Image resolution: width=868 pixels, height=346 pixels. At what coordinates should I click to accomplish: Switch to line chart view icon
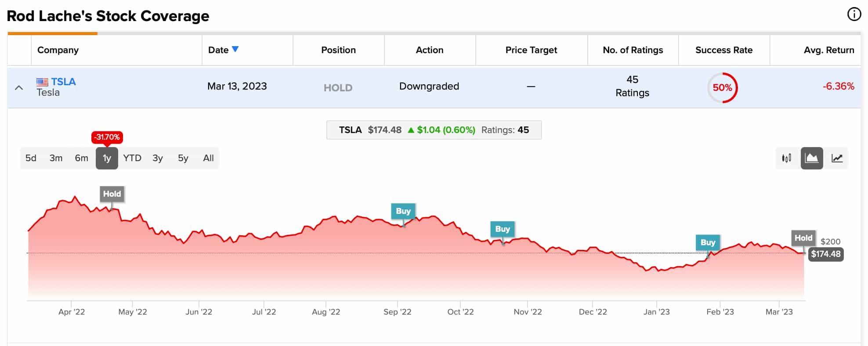tap(837, 158)
